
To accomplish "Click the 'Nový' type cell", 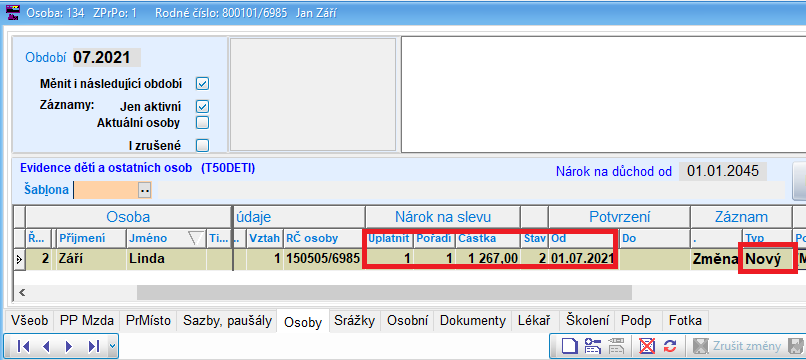I will point(767,259).
